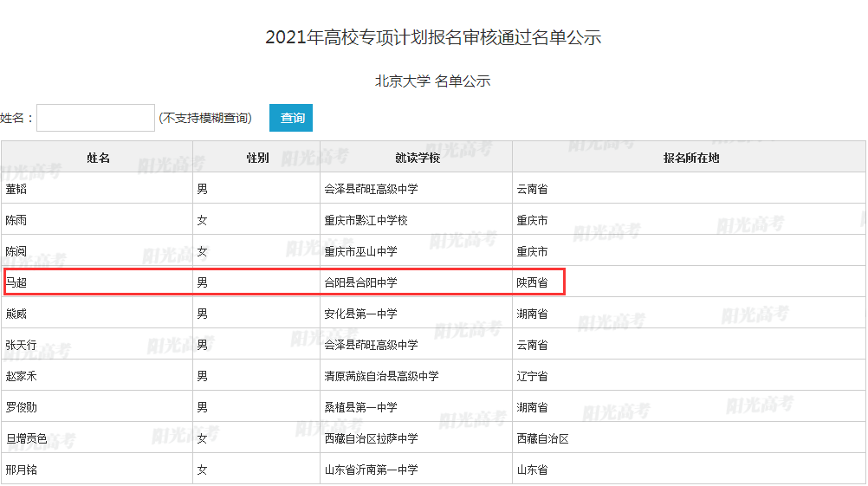Click gender 女 in 旦增贡色 row
Image resolution: width=868 pixels, height=486 pixels.
[202, 438]
